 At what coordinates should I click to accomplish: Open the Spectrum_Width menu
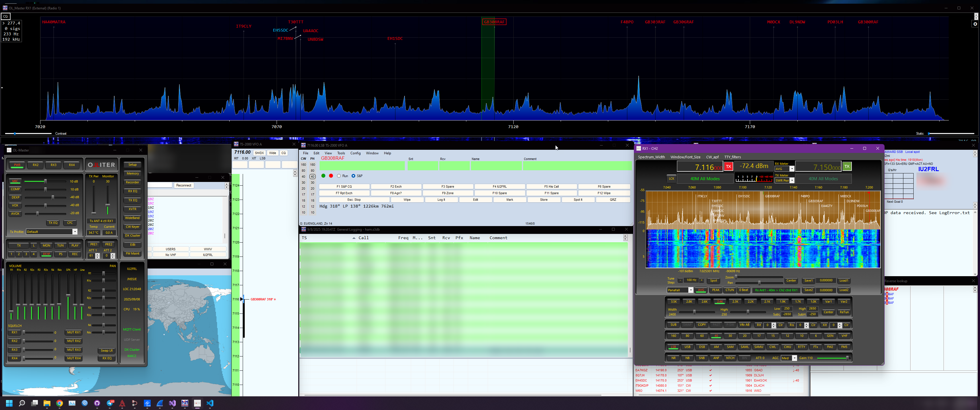click(651, 157)
